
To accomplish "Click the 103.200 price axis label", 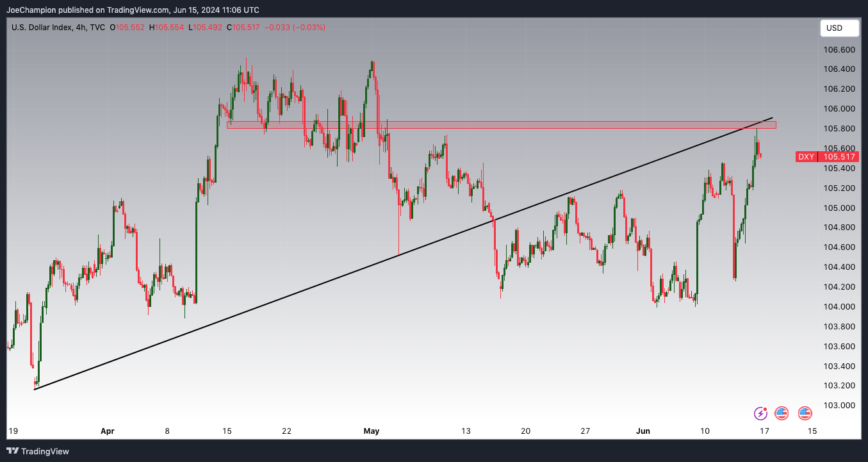I will (839, 386).
